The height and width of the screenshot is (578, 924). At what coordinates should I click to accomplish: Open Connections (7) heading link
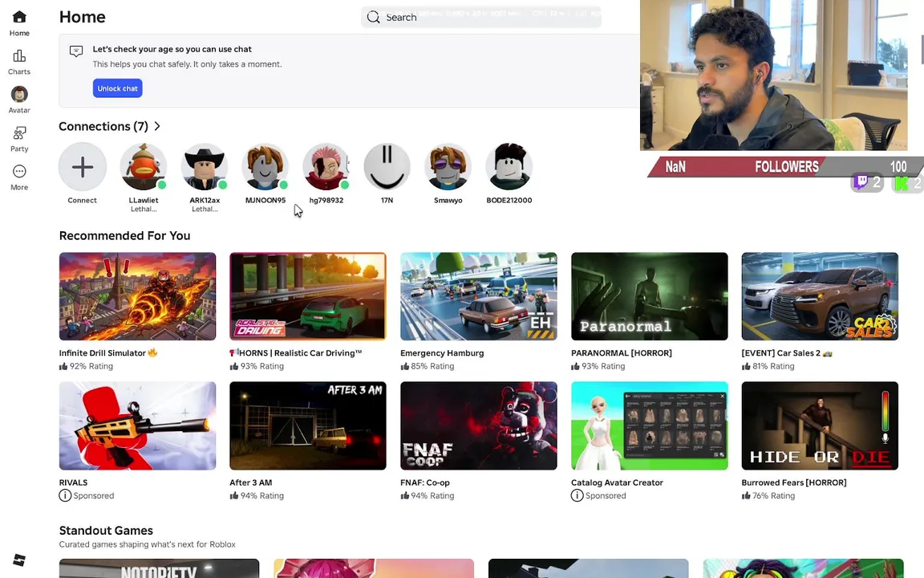[103, 126]
